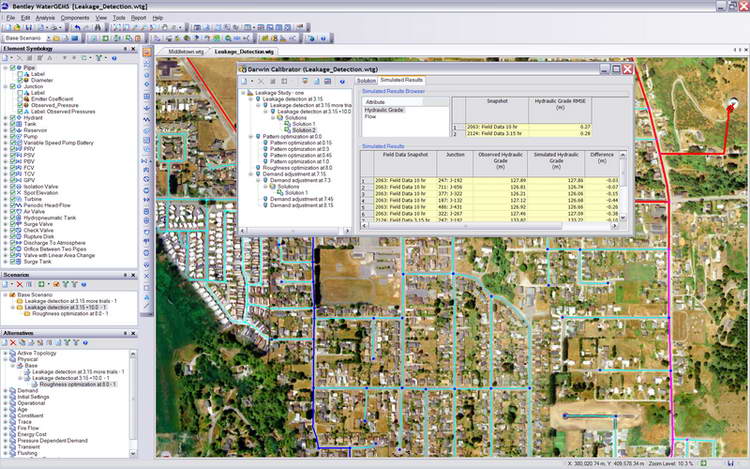Click the New icon in Element Symbology toolbar
750x469 pixels.
[x=6, y=58]
